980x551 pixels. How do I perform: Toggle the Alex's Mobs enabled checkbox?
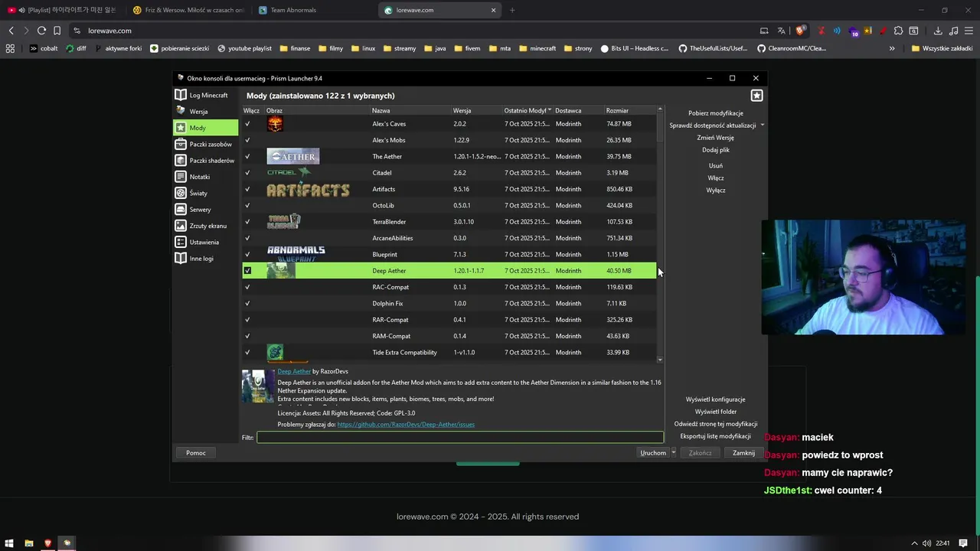click(247, 140)
